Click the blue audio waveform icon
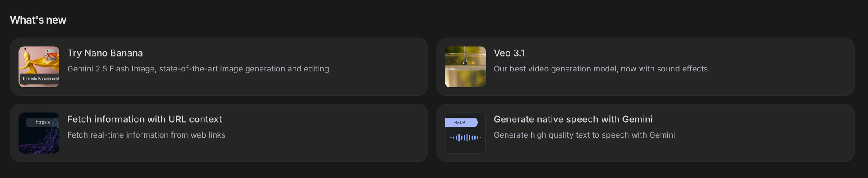 coord(465,138)
